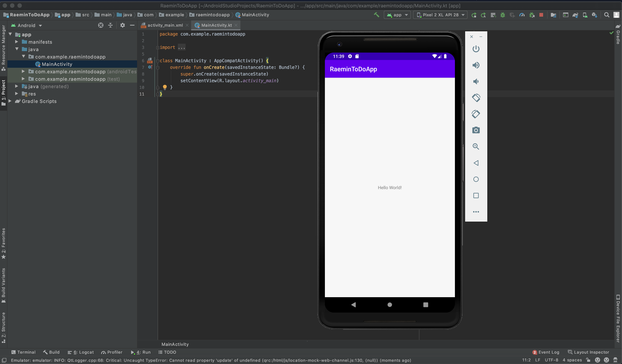
Task: Open the Run tool window
Action: pos(141,352)
